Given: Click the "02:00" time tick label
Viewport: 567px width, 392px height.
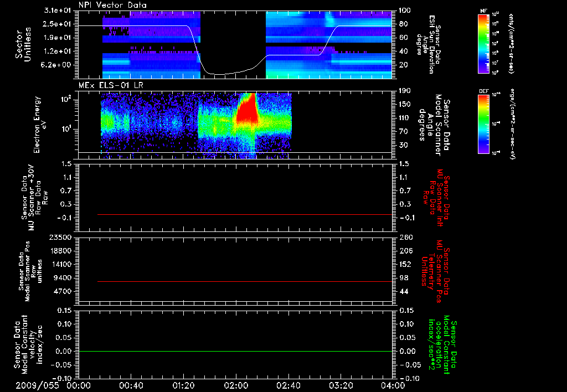Looking at the screenshot, I should click(x=236, y=385).
